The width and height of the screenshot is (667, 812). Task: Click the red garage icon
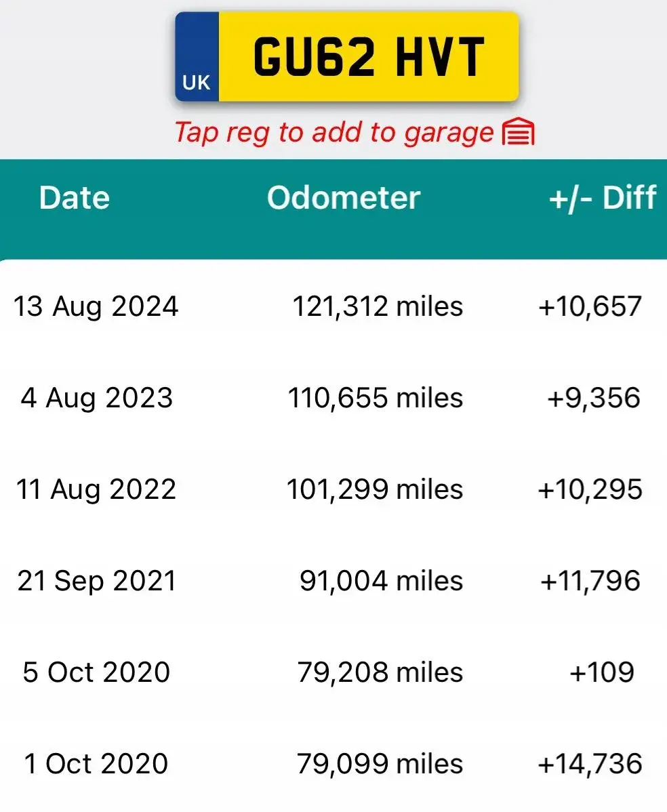[518, 132]
